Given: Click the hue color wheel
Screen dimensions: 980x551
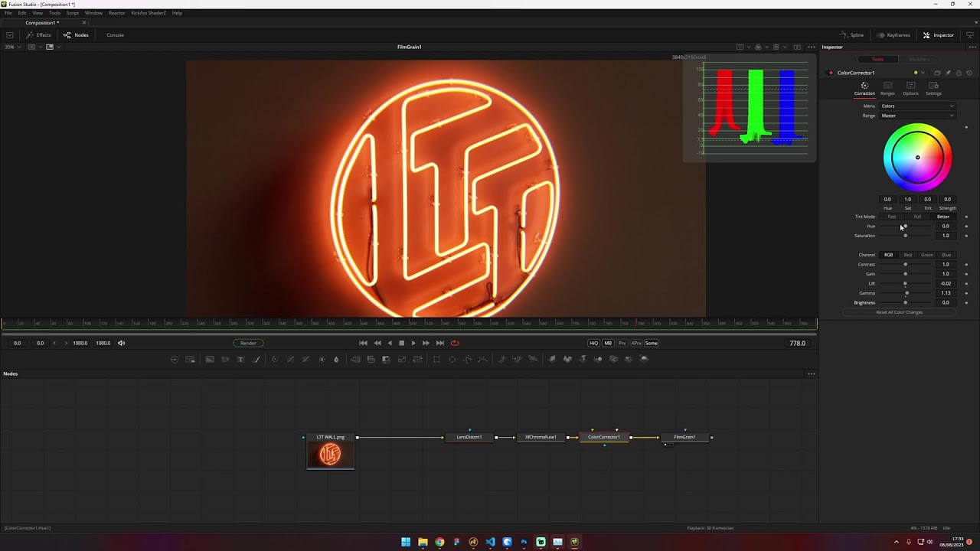Looking at the screenshot, I should pyautogui.click(x=917, y=158).
